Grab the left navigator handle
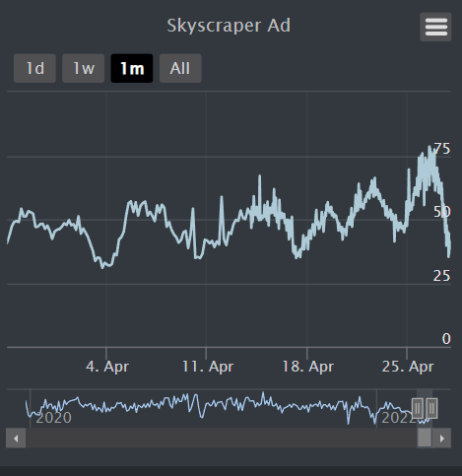Viewport: 462px width, 476px height. pos(418,408)
